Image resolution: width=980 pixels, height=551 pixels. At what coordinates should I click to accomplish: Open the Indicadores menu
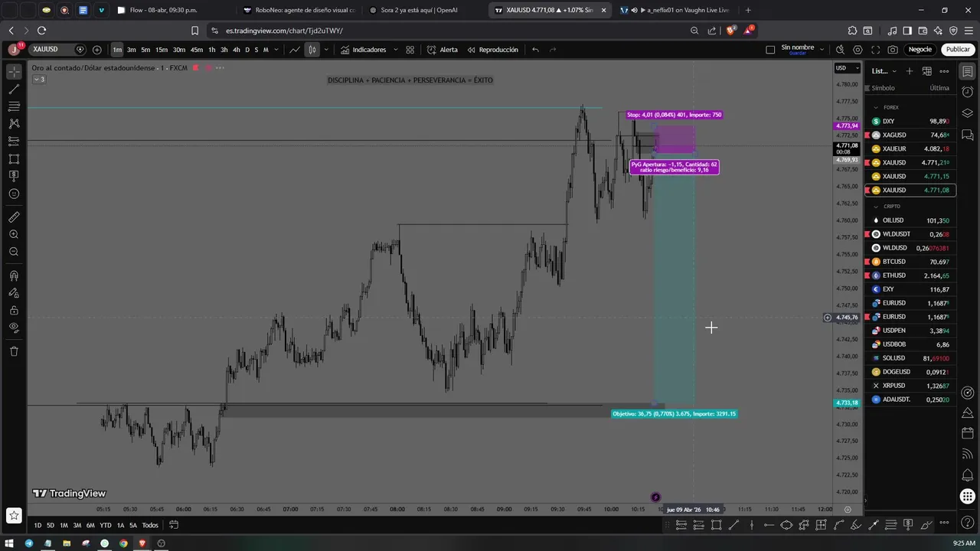point(364,50)
